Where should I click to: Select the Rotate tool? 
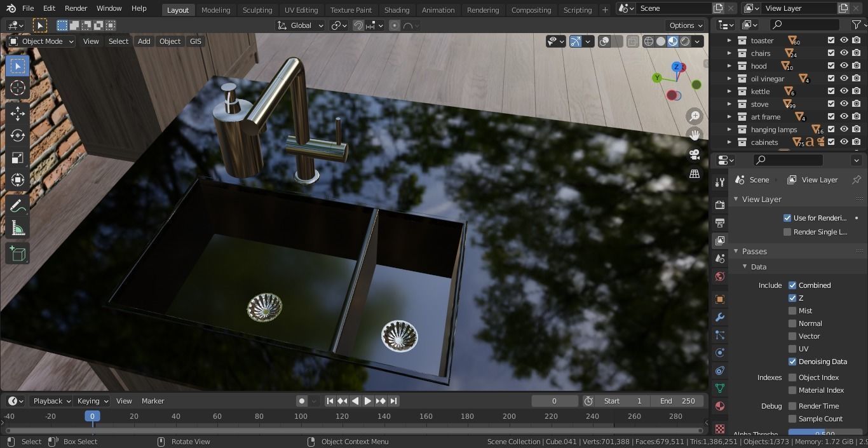point(18,135)
